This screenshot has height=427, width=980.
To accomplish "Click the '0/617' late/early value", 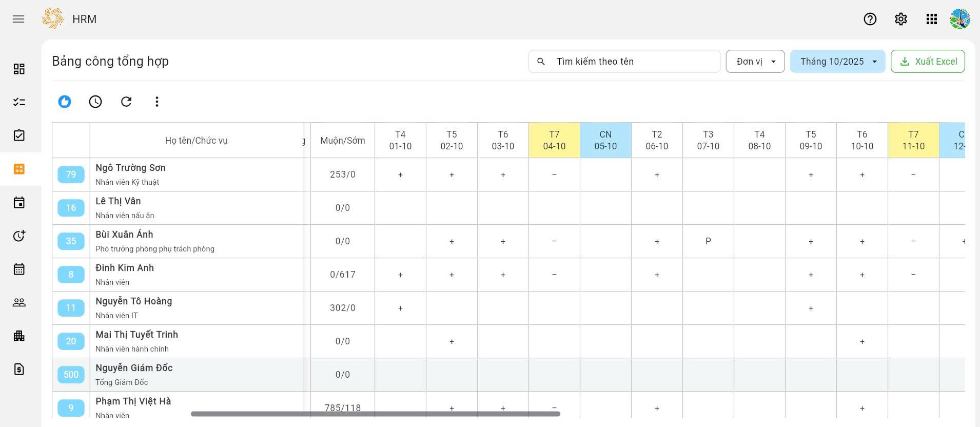I will (343, 275).
